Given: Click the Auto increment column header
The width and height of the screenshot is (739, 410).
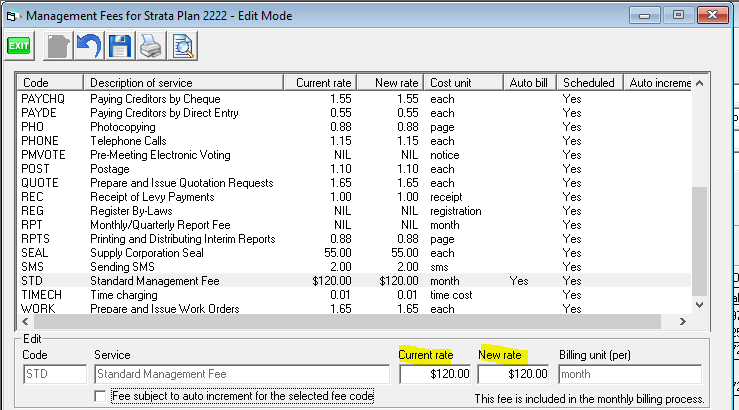Looking at the screenshot, I should (657, 82).
